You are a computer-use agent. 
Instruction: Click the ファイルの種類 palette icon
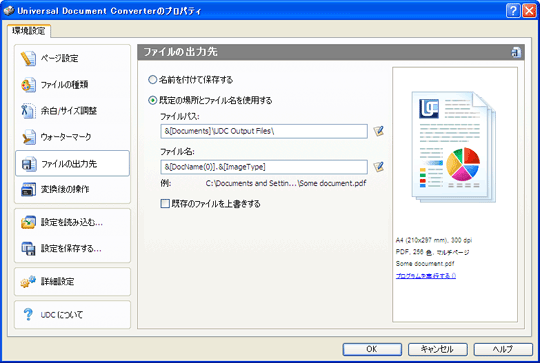(x=28, y=85)
